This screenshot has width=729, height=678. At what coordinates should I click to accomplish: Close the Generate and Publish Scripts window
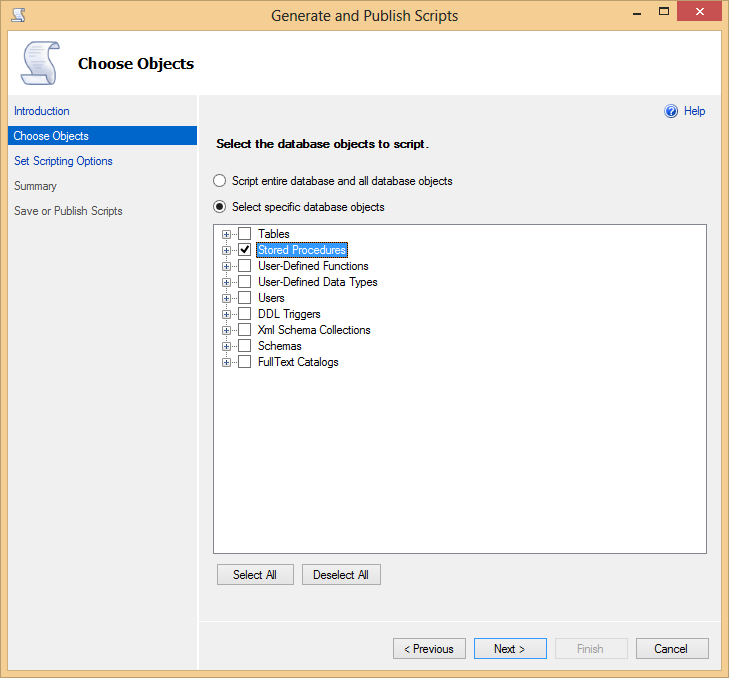click(699, 12)
